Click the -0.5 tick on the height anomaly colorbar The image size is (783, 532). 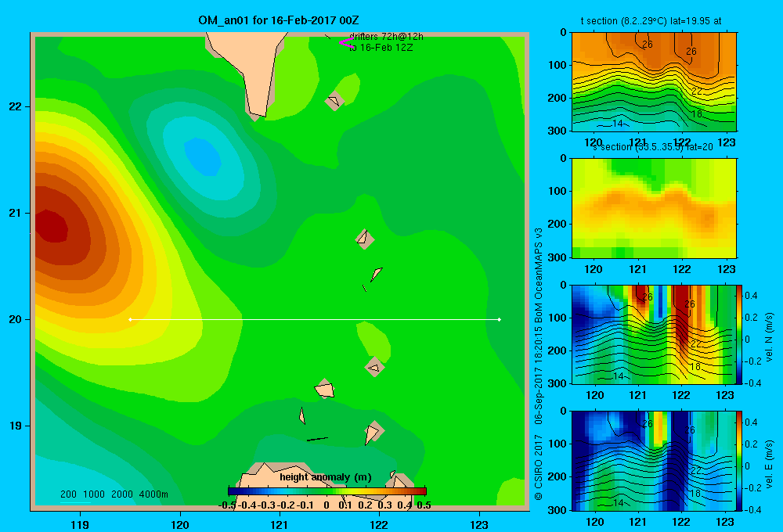227,505
